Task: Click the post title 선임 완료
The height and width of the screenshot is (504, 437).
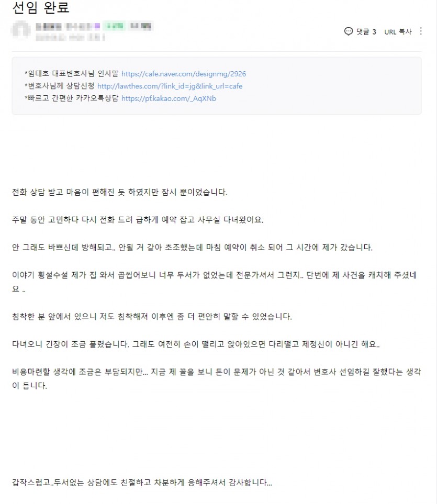Action: [x=41, y=7]
